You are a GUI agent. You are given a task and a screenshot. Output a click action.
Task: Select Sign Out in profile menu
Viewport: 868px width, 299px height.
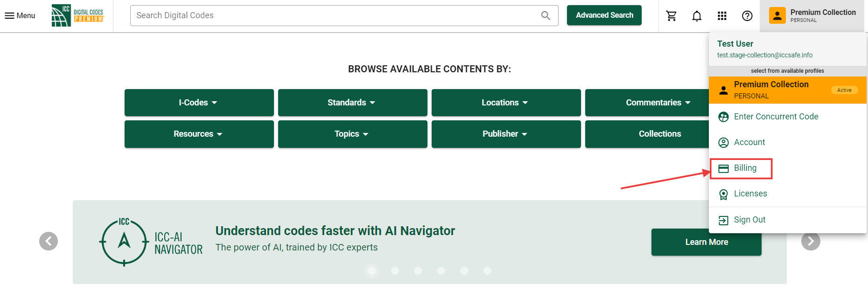(749, 220)
